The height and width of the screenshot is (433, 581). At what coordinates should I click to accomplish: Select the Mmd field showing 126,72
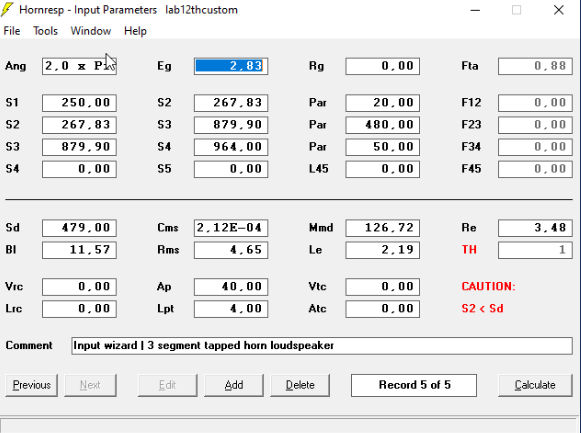point(382,228)
